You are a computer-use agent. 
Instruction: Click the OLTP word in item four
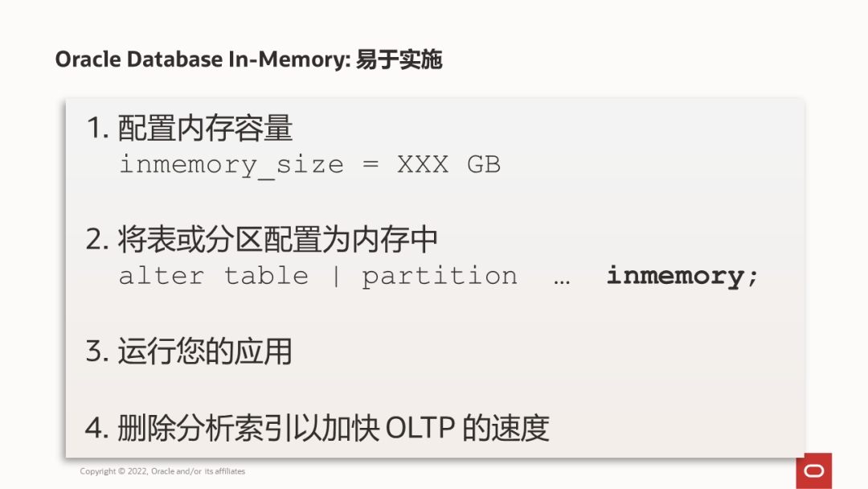(x=420, y=428)
